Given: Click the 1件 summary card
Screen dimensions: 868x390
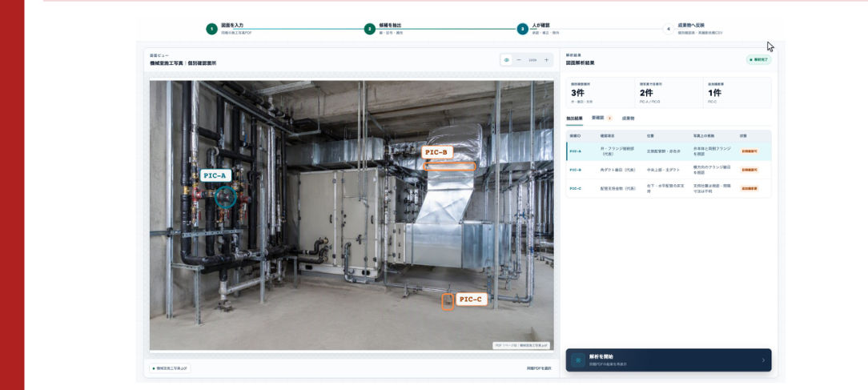Looking at the screenshot, I should point(737,93).
